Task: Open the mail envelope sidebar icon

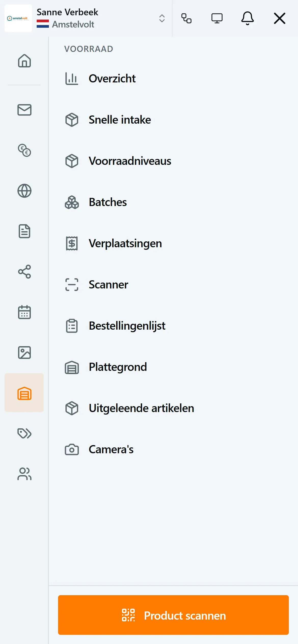Action: click(x=24, y=110)
